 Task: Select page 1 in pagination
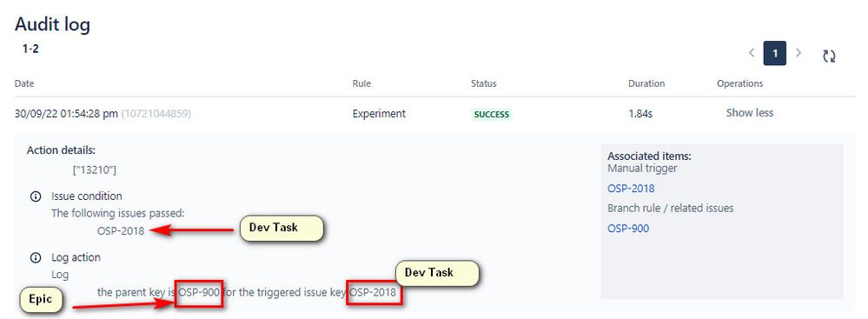[x=775, y=53]
